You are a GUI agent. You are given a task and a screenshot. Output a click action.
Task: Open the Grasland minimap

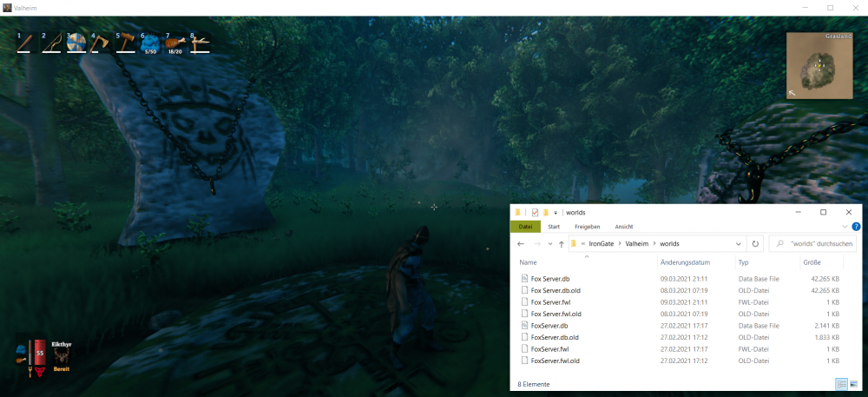coord(819,65)
